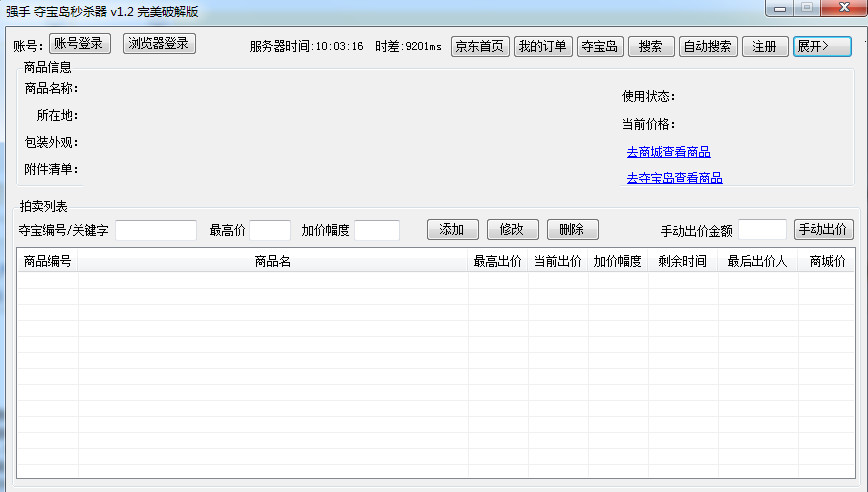868x492 pixels.
Task: Click the 修改 button
Action: coord(513,230)
